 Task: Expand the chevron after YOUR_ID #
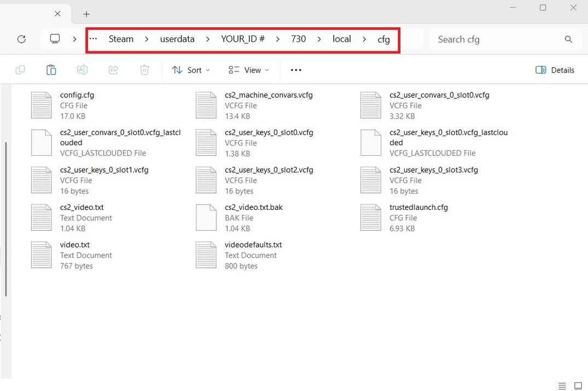tap(277, 39)
